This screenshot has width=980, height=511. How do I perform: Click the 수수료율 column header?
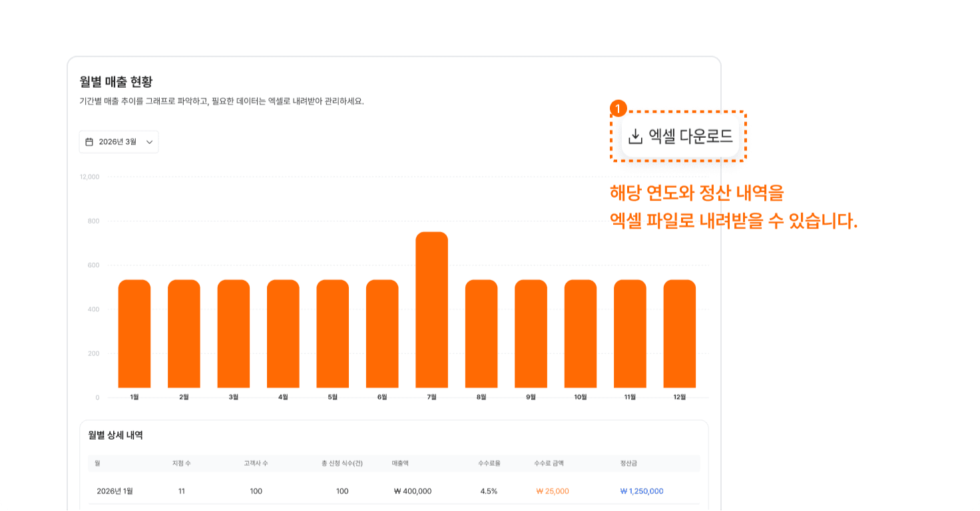point(489,463)
